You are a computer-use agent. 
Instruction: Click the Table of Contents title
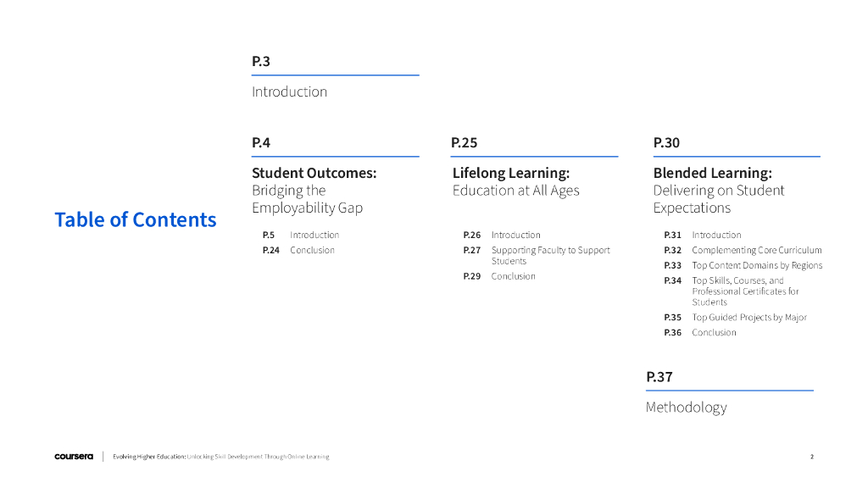pos(136,219)
